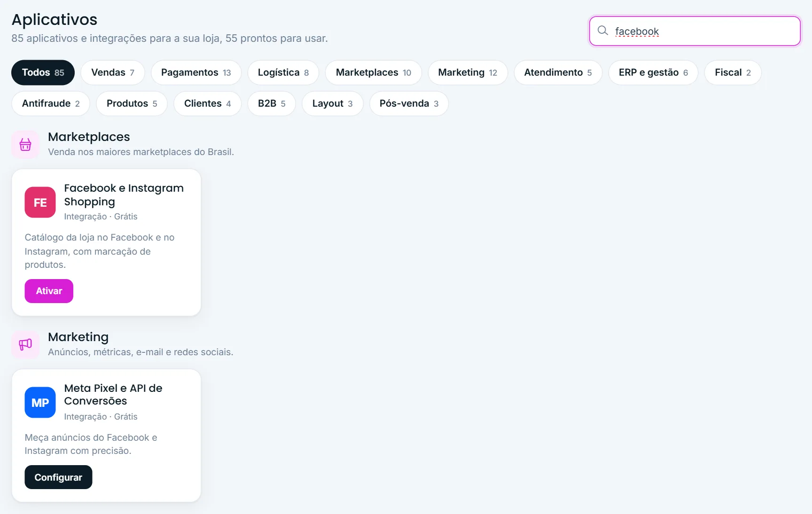Viewport: 812px width, 514px height.
Task: Click '85 aplicativos e integrações' subtitle text
Action: click(x=170, y=39)
